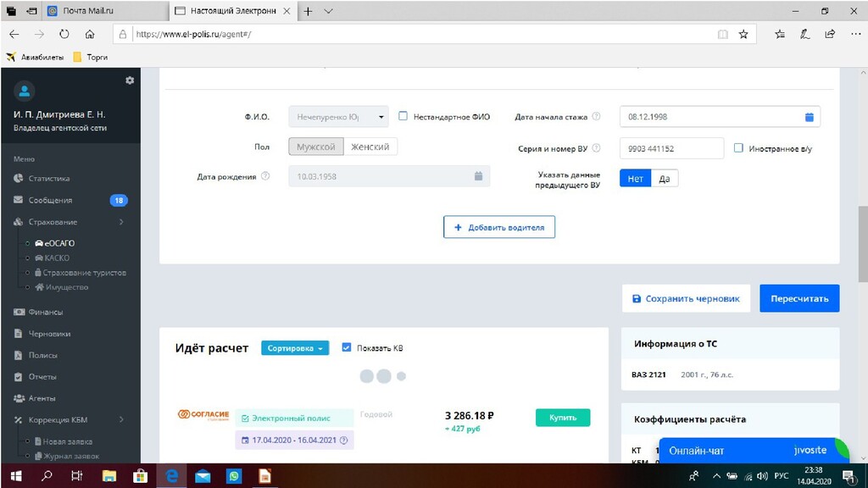Open the Торги bookmarks folder

tap(91, 57)
